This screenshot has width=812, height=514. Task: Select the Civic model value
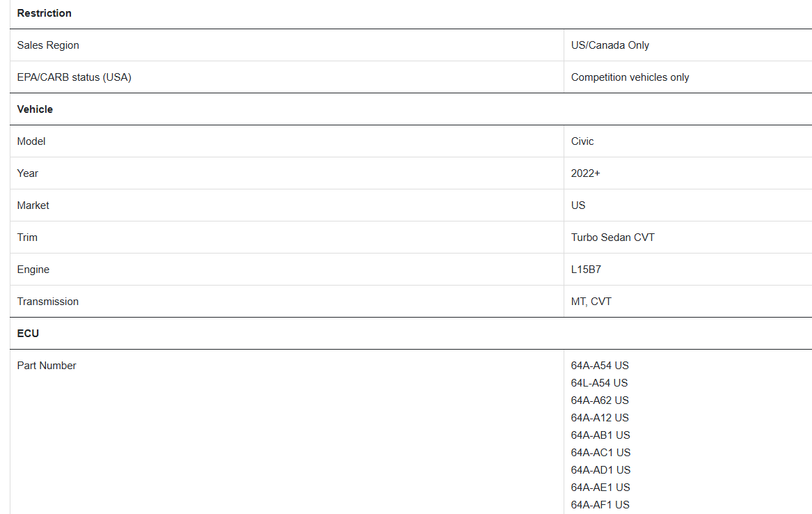582,141
